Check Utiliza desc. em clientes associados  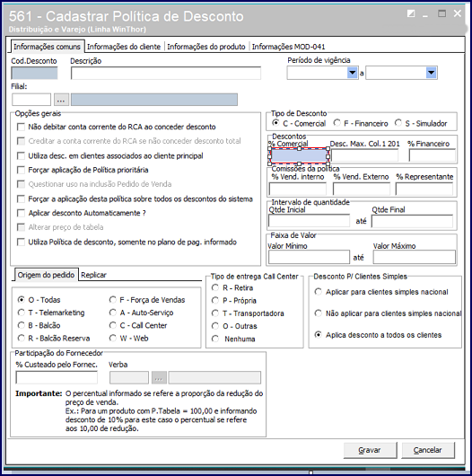pyautogui.click(x=21, y=156)
